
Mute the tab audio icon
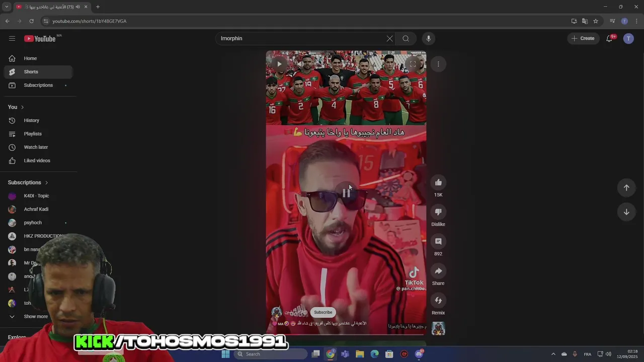coord(77,7)
